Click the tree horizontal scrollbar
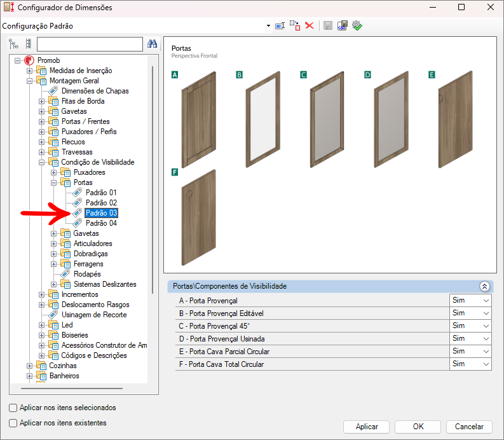This screenshot has height=440, width=504. coord(72,388)
